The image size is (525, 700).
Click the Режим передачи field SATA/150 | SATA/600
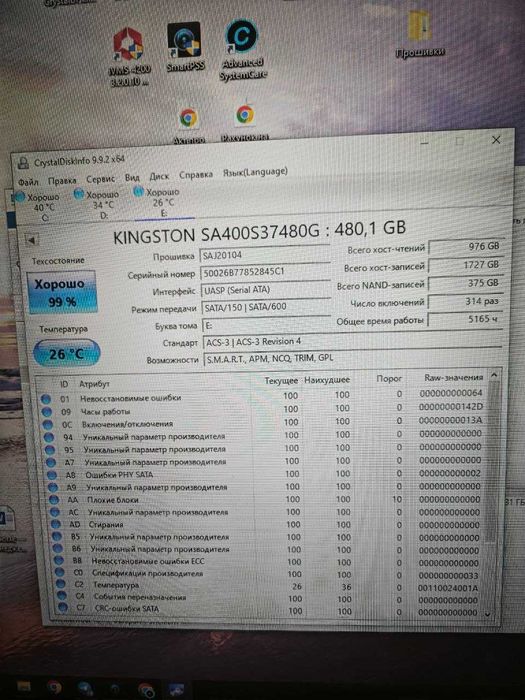coord(266,307)
